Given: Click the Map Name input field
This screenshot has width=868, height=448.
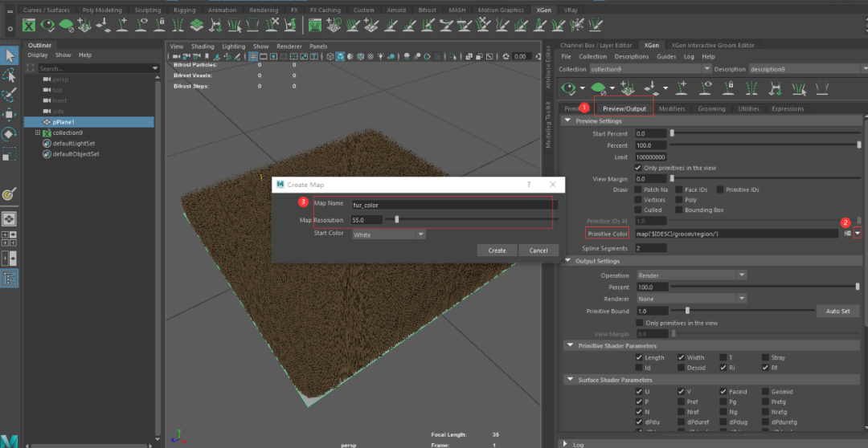Looking at the screenshot, I should (x=454, y=205).
